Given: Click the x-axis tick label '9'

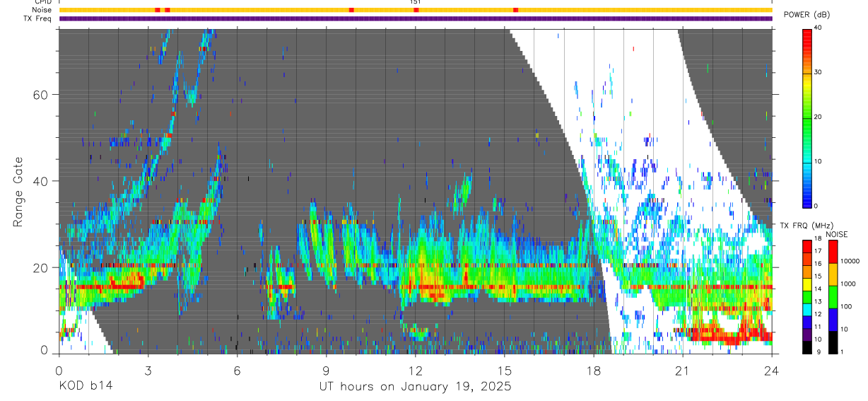Looking at the screenshot, I should [326, 371].
